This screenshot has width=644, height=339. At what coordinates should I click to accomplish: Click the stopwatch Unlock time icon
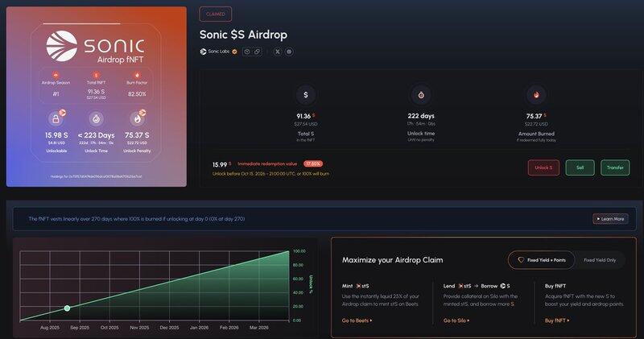[421, 95]
